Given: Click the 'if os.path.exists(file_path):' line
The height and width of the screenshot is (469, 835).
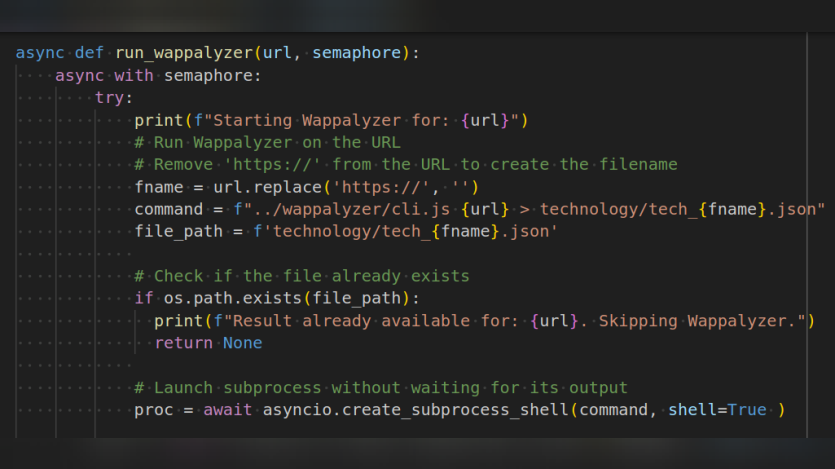Looking at the screenshot, I should tap(277, 298).
